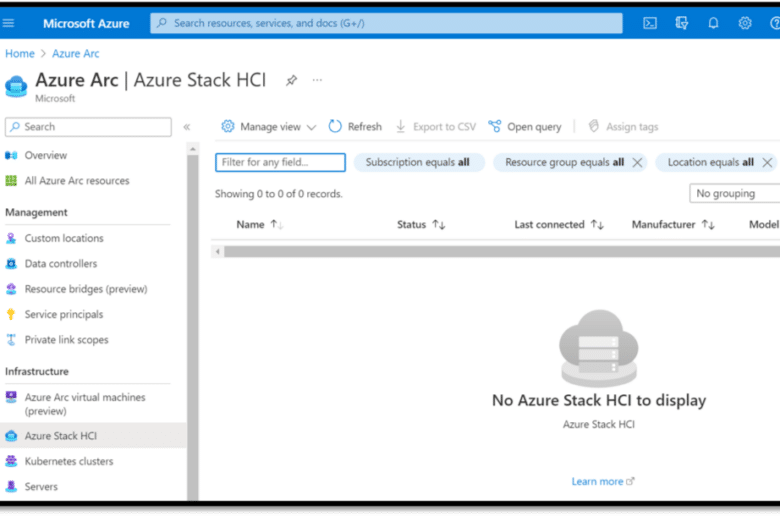780x516 pixels.
Task: Click the Model column header
Action: click(764, 225)
